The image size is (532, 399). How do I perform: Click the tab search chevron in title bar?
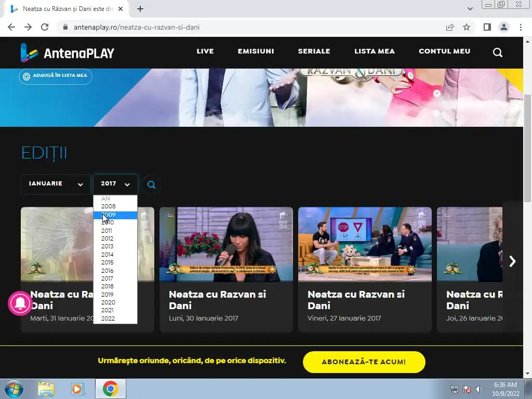[x=470, y=9]
